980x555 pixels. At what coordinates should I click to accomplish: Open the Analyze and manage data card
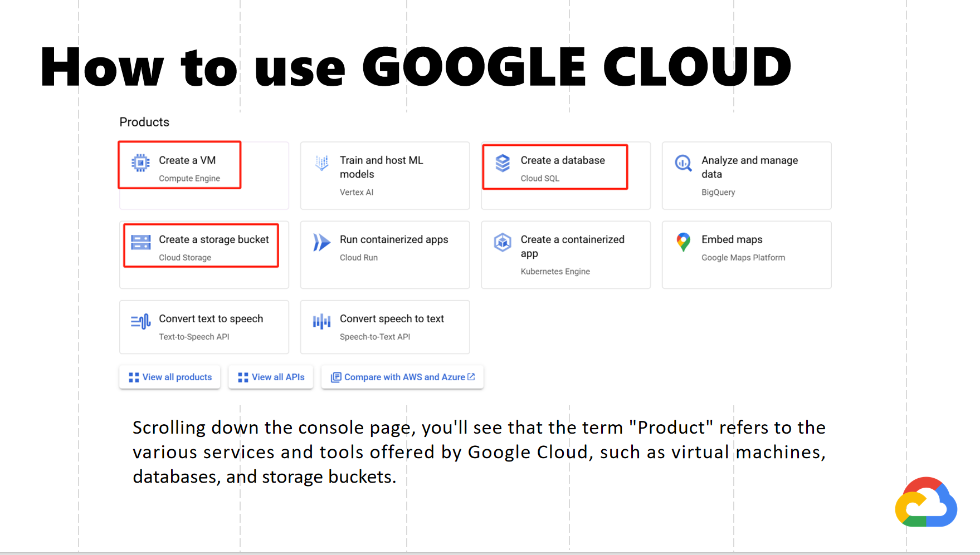click(746, 175)
